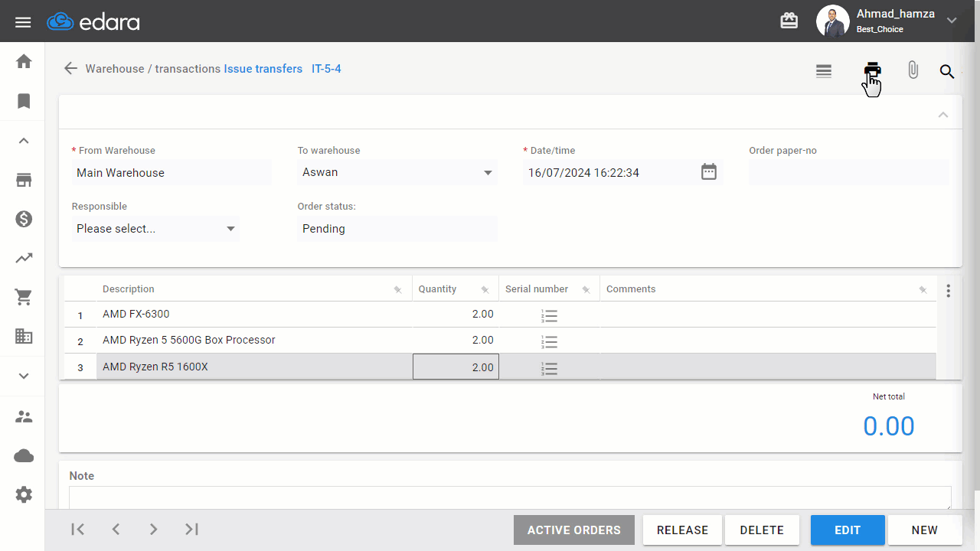Open the Shopping cart sidebar icon

click(24, 298)
